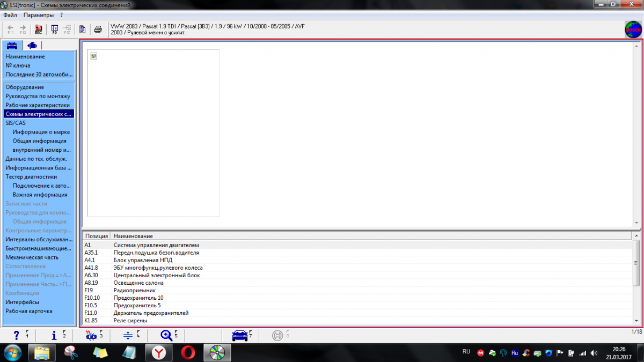
Task: Click the Наименование column header in table
Action: pyautogui.click(x=372, y=236)
